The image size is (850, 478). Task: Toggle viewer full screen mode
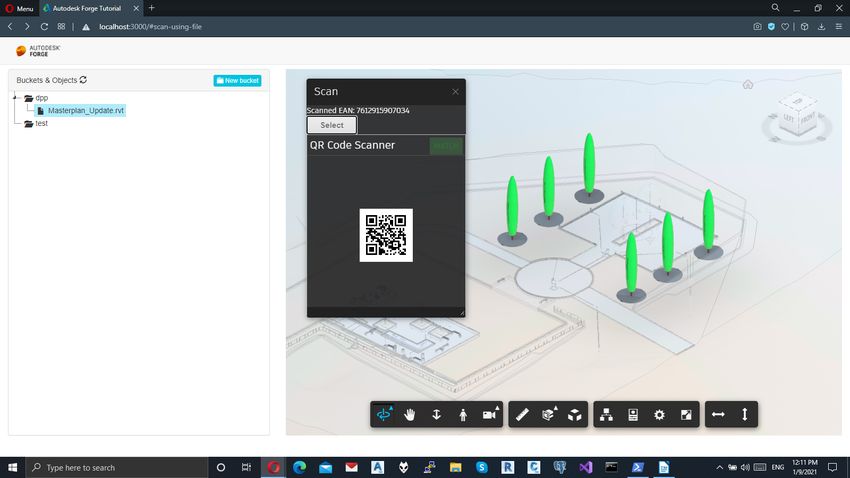coord(686,415)
